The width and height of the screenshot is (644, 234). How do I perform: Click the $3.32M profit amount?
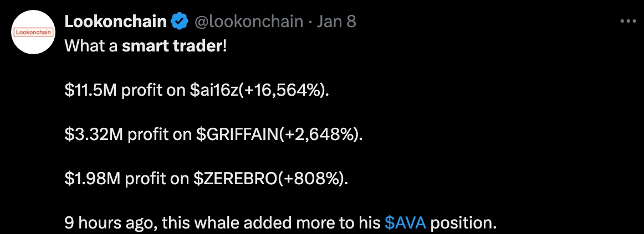(94, 135)
